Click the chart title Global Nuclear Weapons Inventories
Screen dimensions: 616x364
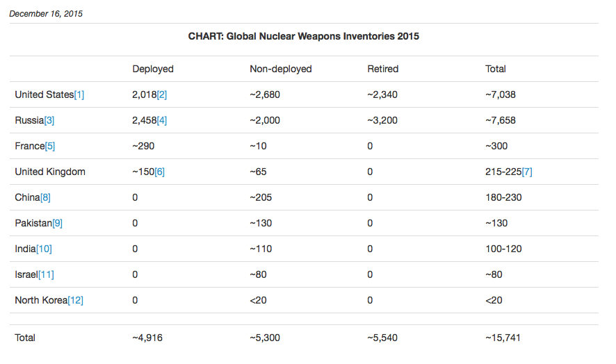click(304, 36)
